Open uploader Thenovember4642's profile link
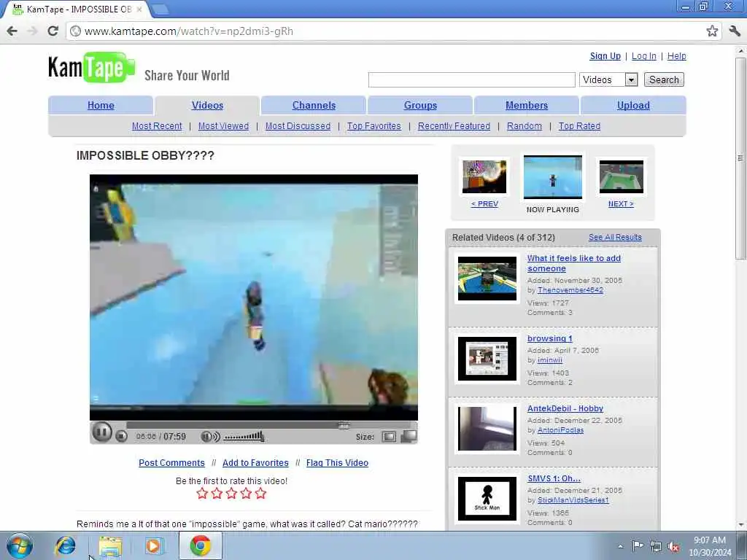This screenshot has height=560, width=747. point(570,289)
